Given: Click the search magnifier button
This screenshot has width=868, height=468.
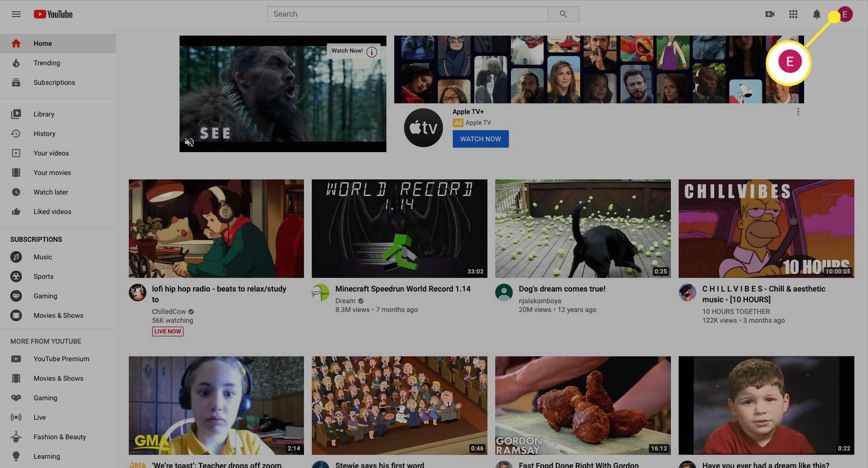Looking at the screenshot, I should pyautogui.click(x=564, y=14).
